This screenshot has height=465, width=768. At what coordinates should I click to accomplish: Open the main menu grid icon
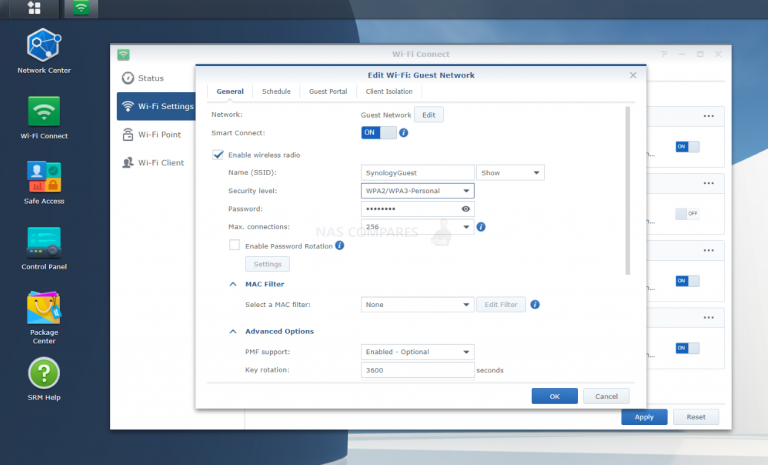point(34,8)
